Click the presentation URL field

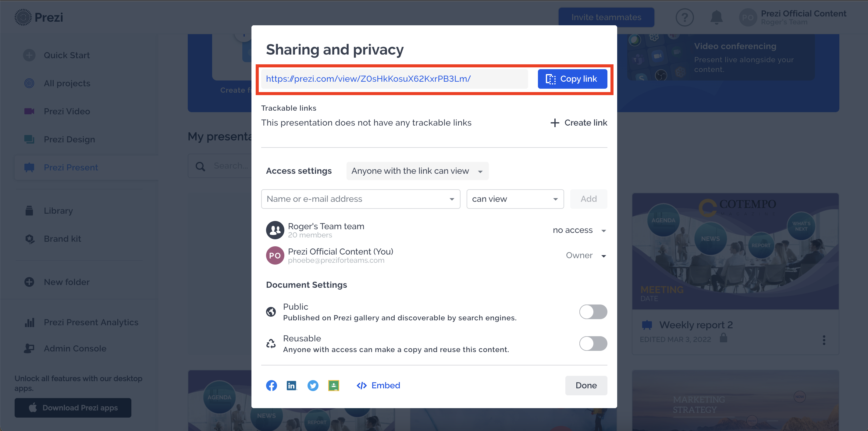(x=394, y=79)
